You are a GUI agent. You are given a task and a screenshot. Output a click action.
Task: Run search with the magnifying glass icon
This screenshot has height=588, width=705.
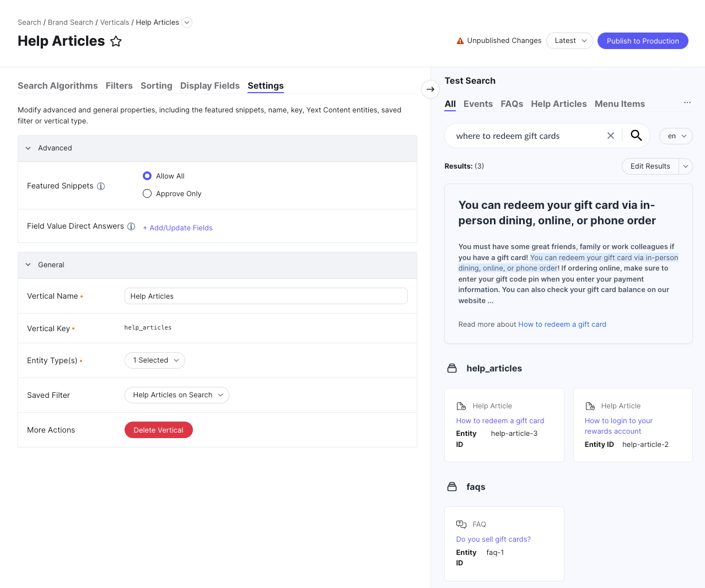click(636, 136)
